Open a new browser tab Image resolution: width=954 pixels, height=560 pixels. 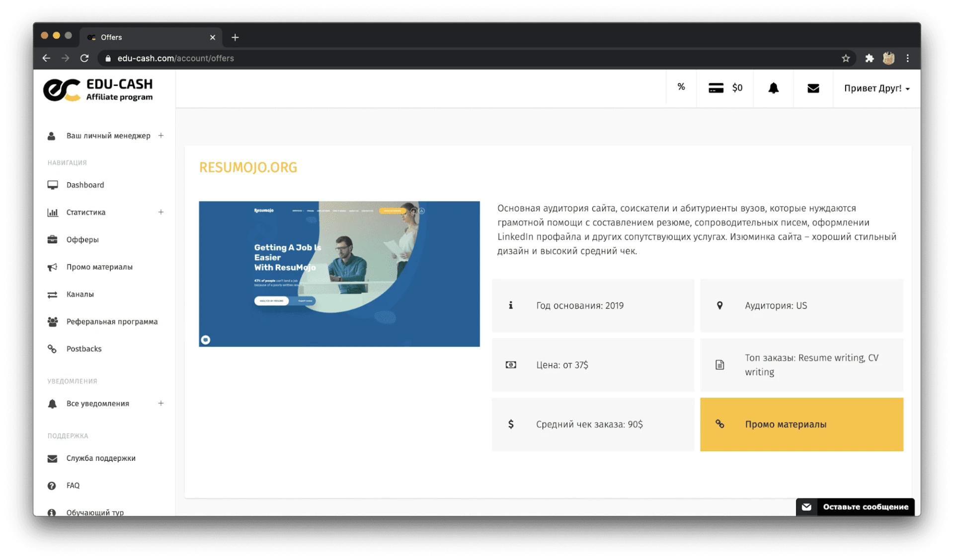(235, 37)
